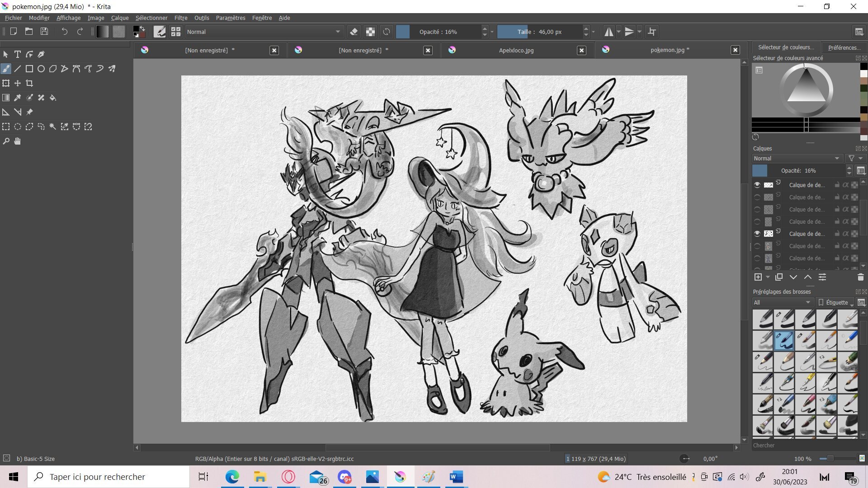Close the pokemon.jpg document tab
Viewport: 868px width, 488px height.
click(736, 50)
